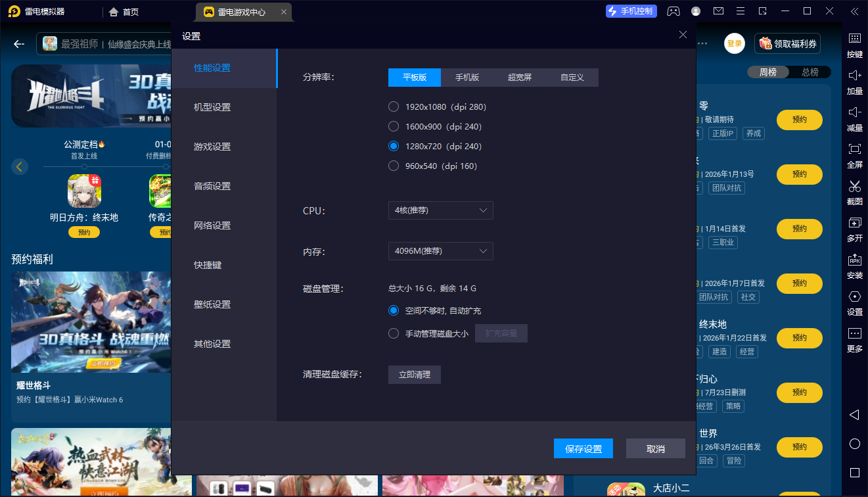The height and width of the screenshot is (497, 868).
Task: Open the 明日方舟：终末地 game icon
Action: pos(84,191)
